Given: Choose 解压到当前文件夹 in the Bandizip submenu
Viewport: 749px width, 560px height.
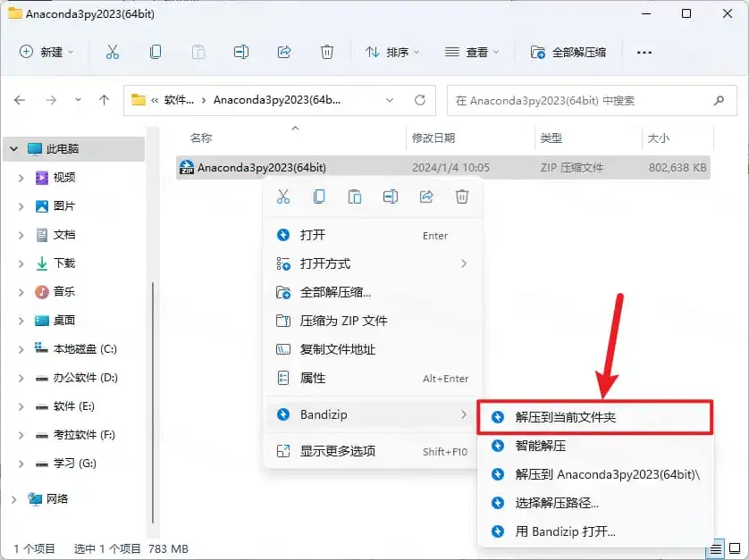Looking at the screenshot, I should [595, 417].
